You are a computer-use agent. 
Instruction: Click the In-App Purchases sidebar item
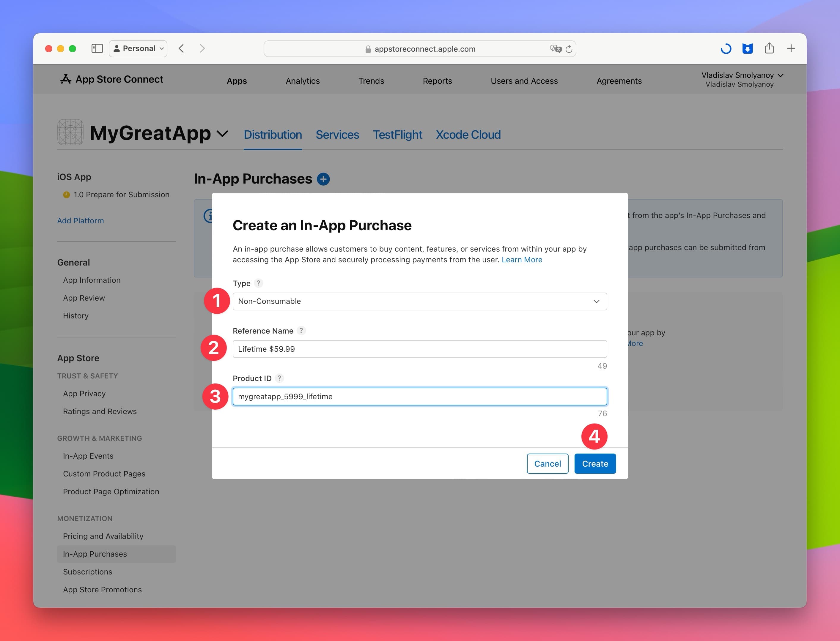(x=94, y=553)
